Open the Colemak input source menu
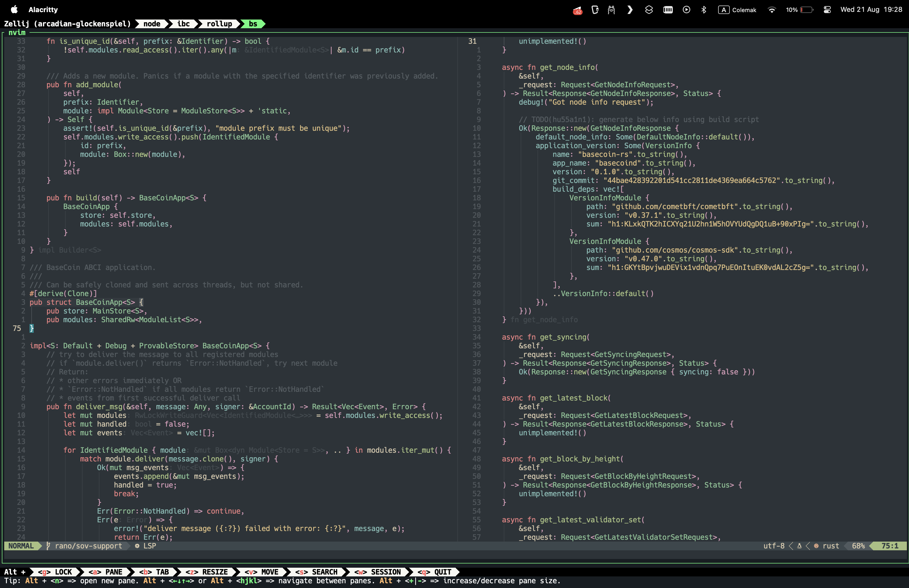 pos(737,10)
